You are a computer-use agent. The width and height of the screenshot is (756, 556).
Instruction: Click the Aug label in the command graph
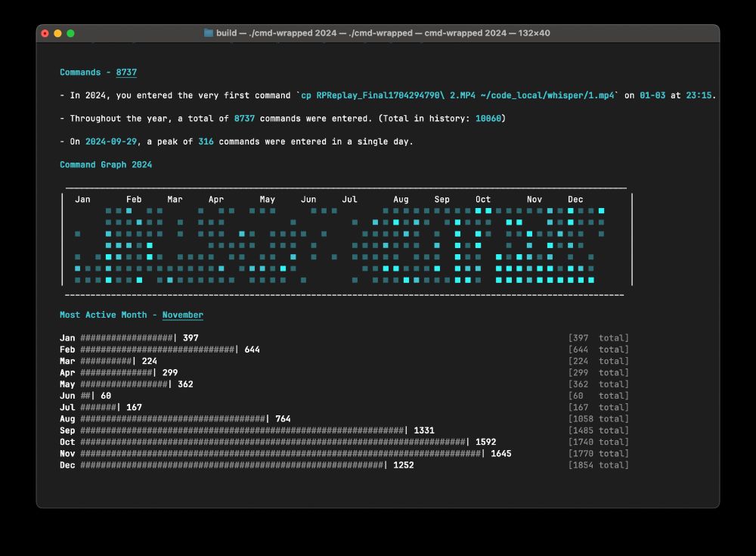[x=401, y=200]
